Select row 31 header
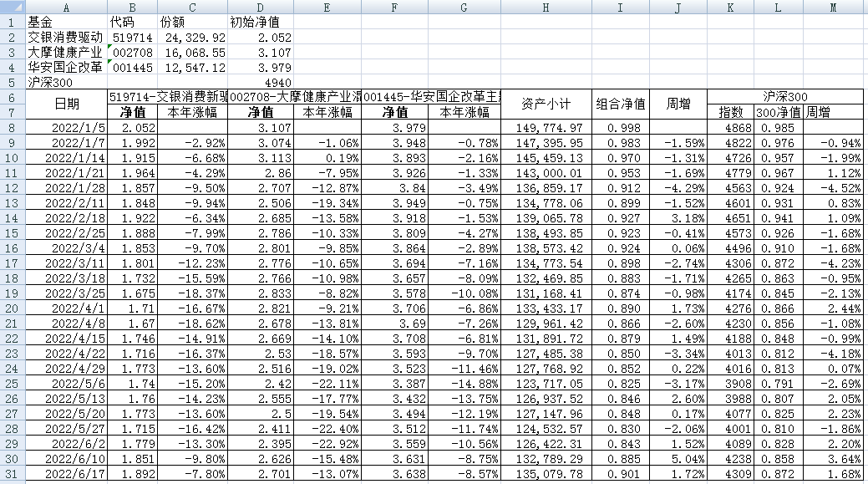Image resolution: width=868 pixels, height=484 pixels. click(13, 474)
